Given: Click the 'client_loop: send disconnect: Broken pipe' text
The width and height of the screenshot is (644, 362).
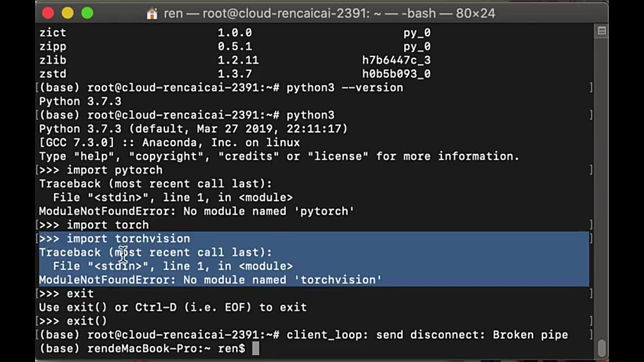Looking at the screenshot, I should click(x=427, y=335).
